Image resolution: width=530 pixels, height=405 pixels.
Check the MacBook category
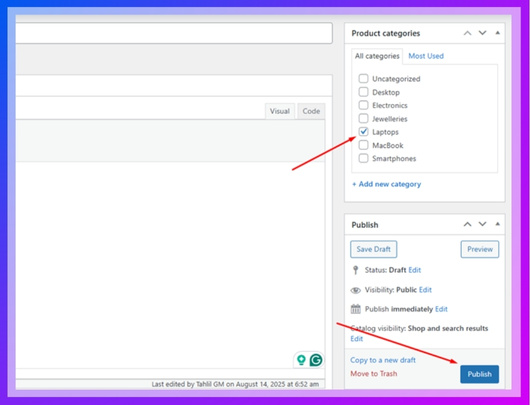click(363, 145)
